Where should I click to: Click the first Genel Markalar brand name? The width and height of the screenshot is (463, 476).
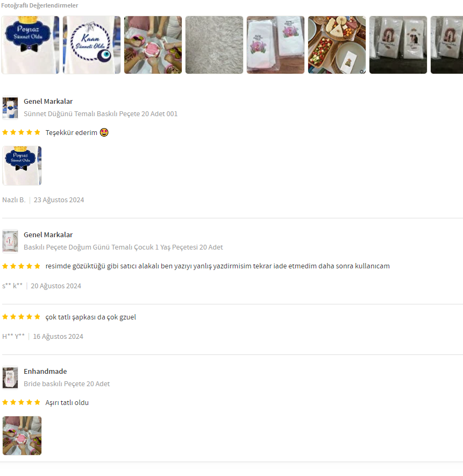[48, 102]
